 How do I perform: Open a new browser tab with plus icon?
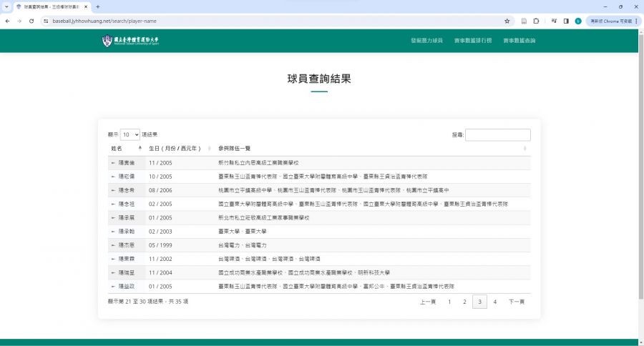pyautogui.click(x=97, y=6)
